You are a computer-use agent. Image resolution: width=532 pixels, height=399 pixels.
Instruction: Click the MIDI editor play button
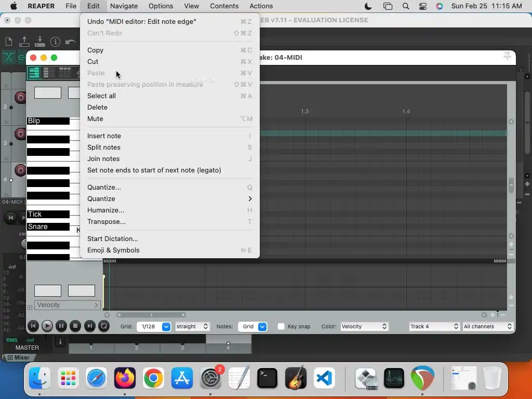47,326
